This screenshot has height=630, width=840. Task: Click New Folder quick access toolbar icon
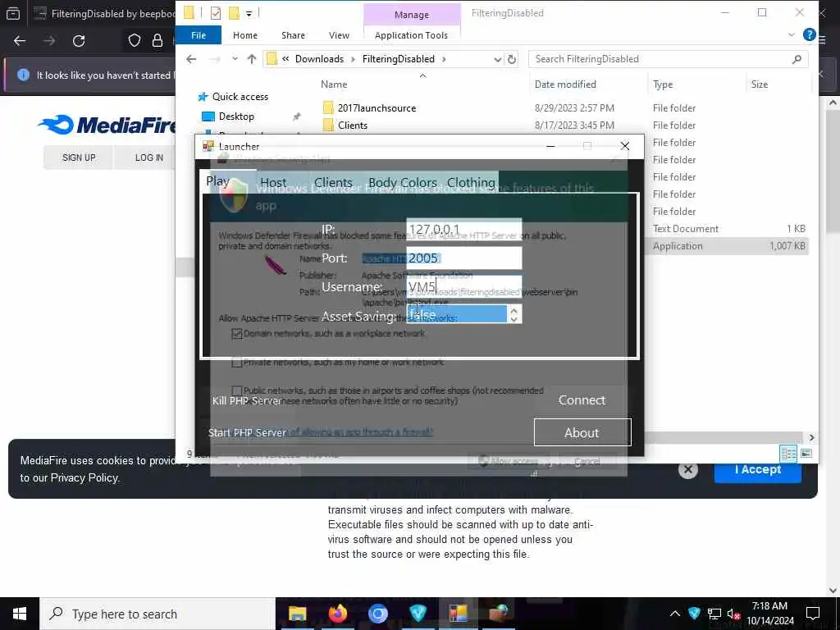[234, 13]
